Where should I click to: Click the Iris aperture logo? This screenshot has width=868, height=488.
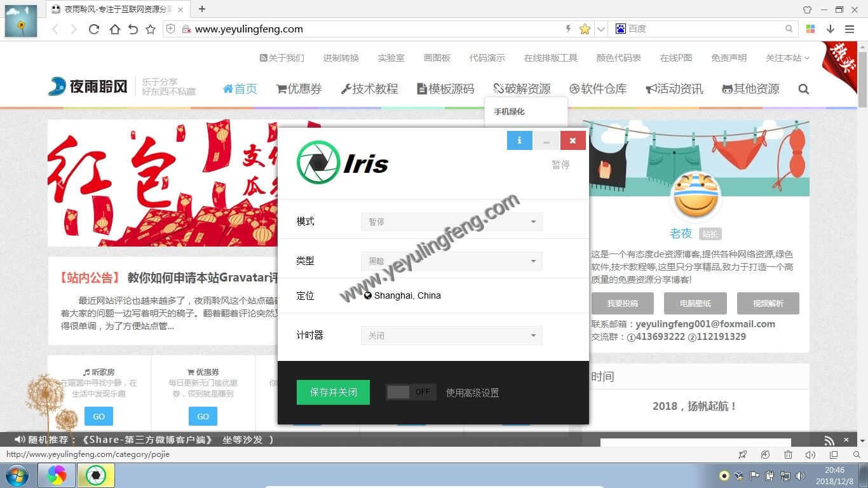[x=318, y=163]
